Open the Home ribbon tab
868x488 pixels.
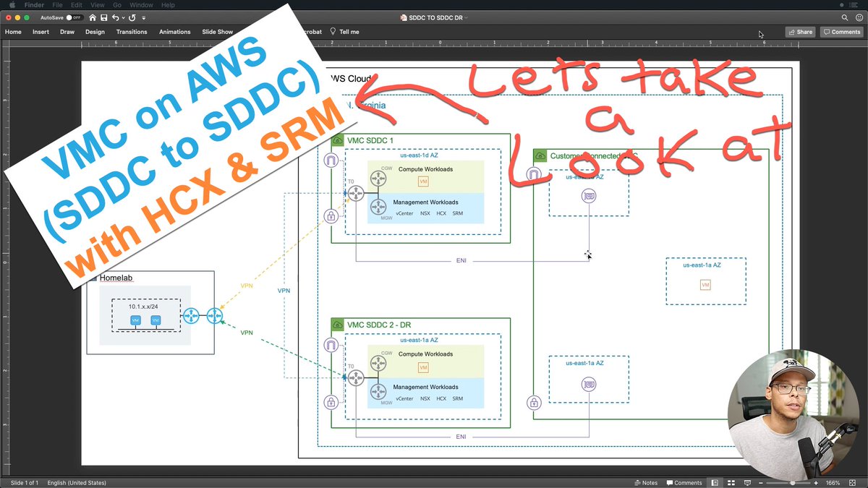pos(13,32)
